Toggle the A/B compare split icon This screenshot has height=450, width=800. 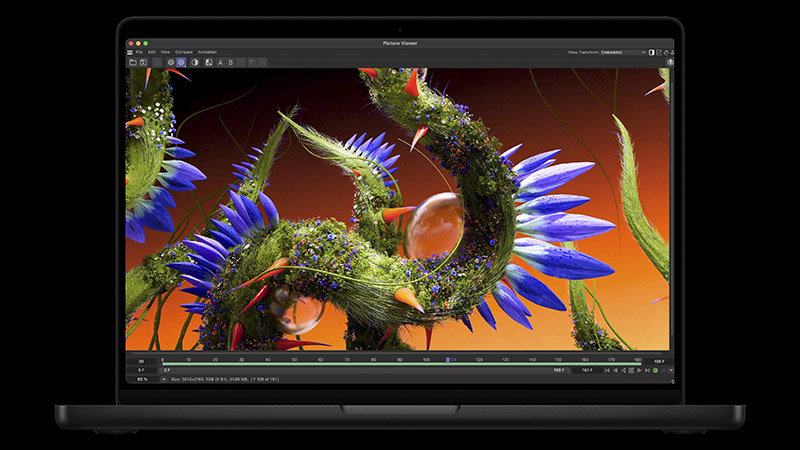[x=209, y=62]
